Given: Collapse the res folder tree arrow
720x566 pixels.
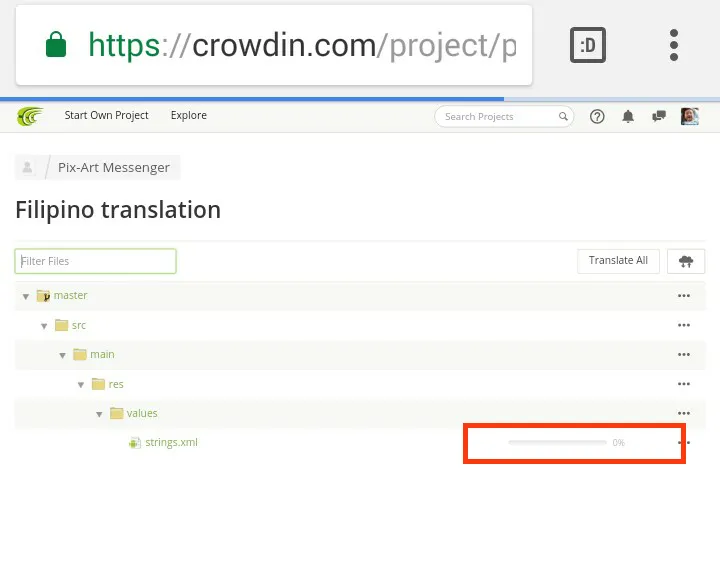Looking at the screenshot, I should pos(81,385).
